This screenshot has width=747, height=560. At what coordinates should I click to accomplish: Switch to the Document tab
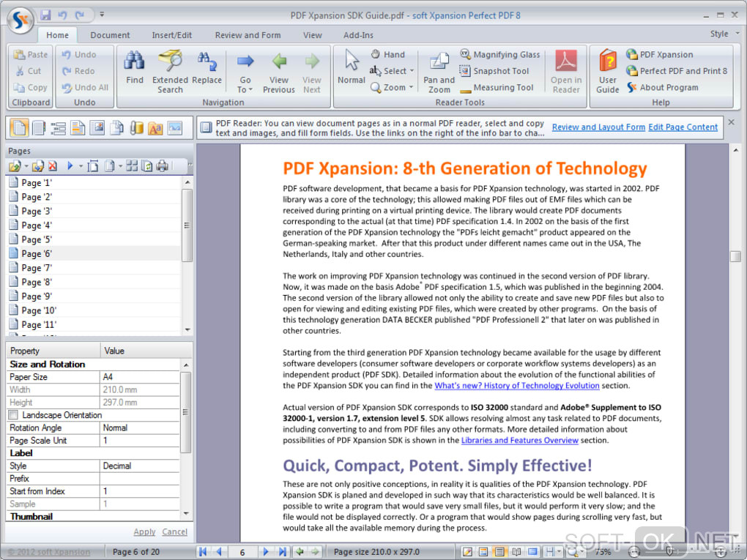[x=110, y=35]
